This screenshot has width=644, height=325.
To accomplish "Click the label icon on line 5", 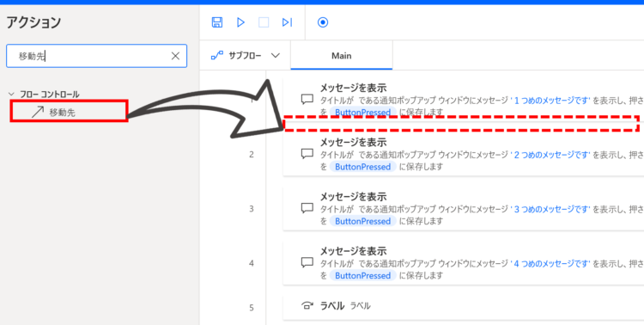I will pyautogui.click(x=307, y=306).
